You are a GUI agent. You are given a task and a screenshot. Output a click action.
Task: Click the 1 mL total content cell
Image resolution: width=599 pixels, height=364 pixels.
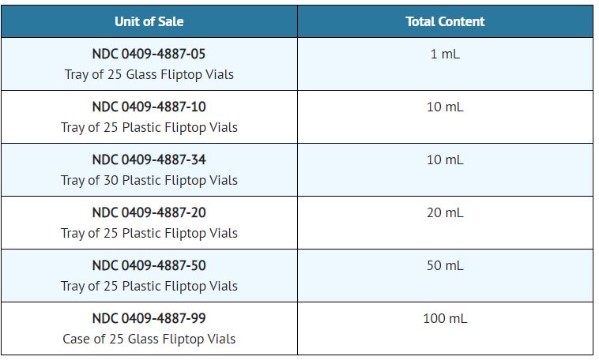445,54
